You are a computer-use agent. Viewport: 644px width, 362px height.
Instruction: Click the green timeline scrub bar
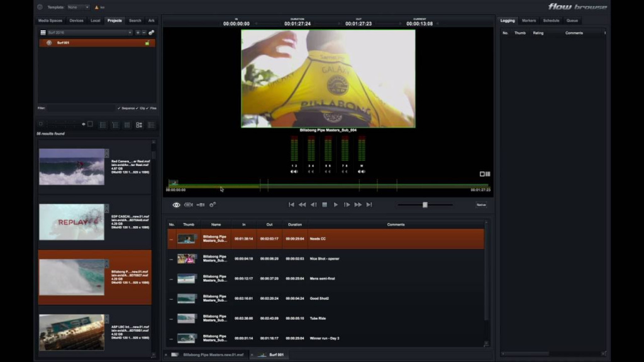pyautogui.click(x=328, y=186)
